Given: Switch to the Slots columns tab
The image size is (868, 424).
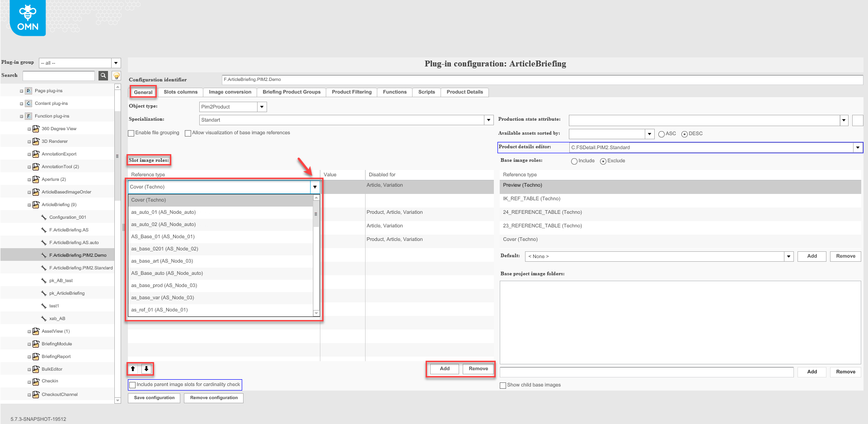Looking at the screenshot, I should 180,92.
